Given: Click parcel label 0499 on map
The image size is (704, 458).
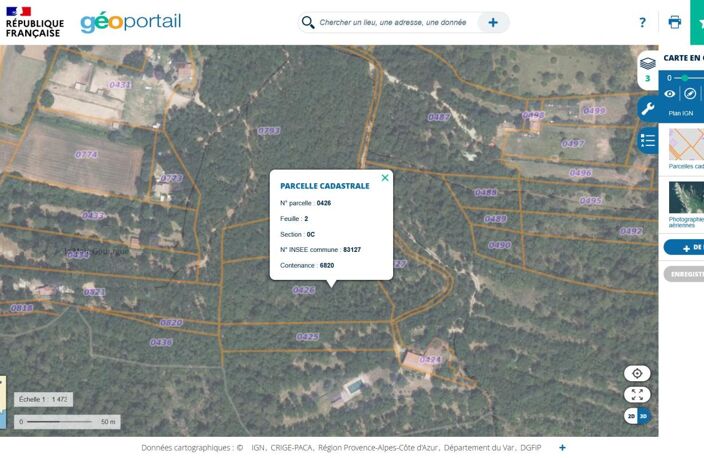Looking at the screenshot, I should tap(594, 110).
